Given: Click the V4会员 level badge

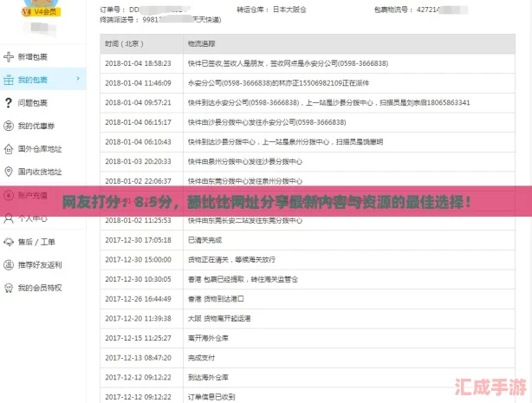Looking at the screenshot, I should click(x=41, y=12).
